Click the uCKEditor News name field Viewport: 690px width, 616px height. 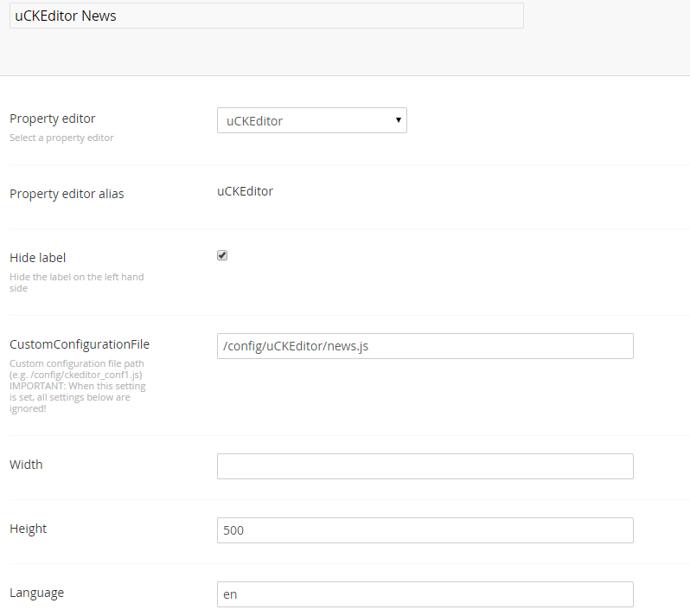point(266,16)
